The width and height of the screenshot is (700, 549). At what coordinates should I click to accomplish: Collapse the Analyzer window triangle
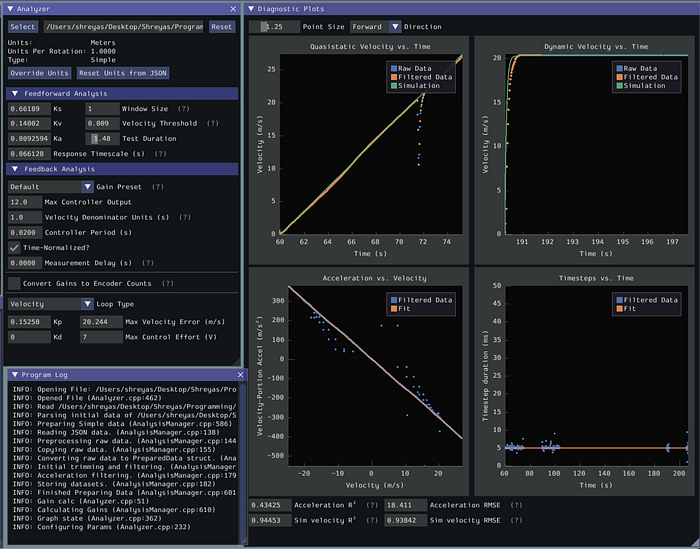(10, 8)
